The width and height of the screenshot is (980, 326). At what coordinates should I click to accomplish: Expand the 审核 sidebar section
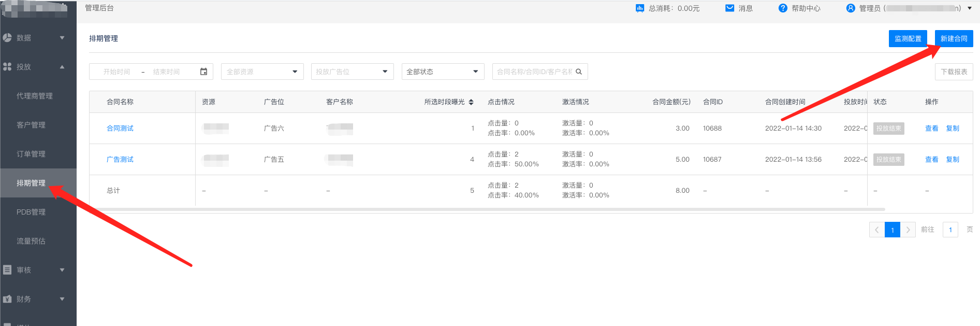[62, 270]
